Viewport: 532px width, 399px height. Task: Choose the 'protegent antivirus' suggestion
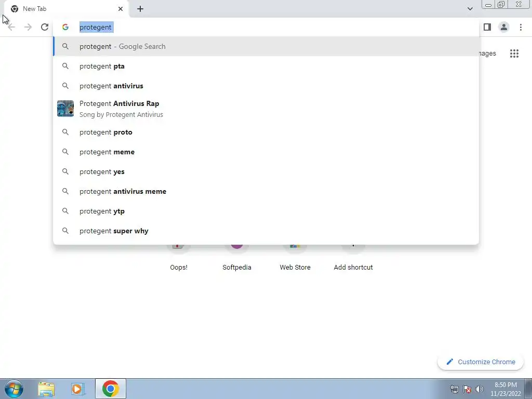point(266,86)
